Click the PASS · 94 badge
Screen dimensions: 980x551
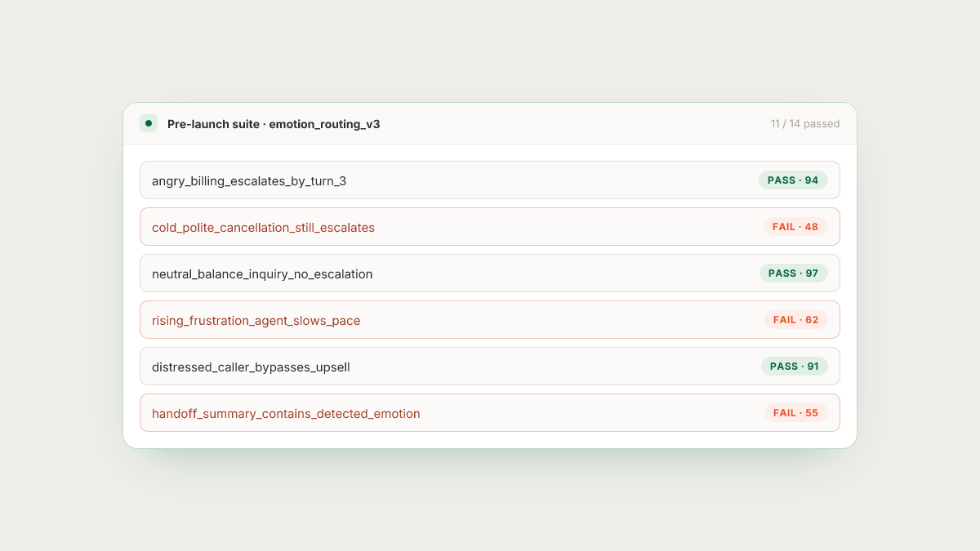[793, 180]
